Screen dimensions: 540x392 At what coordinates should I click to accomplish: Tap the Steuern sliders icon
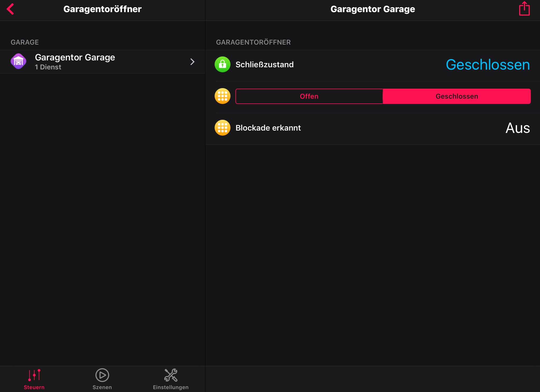(x=34, y=375)
